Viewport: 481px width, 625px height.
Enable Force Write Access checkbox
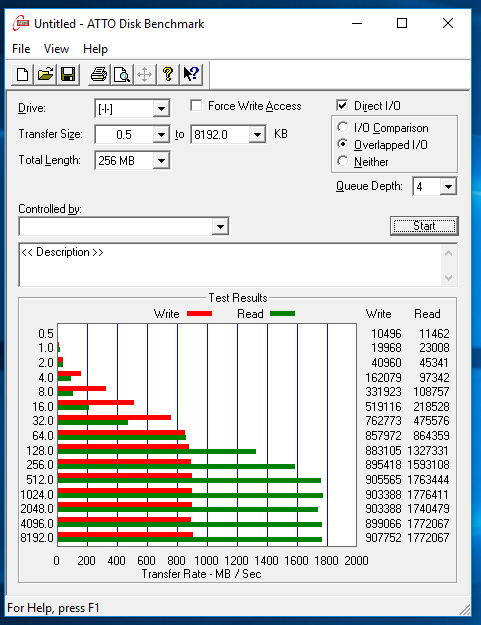(196, 106)
